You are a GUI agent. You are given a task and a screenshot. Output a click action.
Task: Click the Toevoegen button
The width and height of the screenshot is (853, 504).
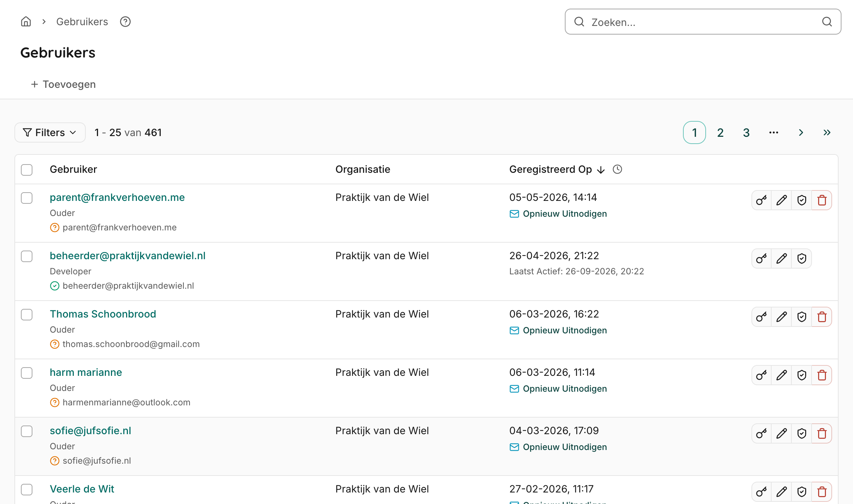pyautogui.click(x=63, y=84)
